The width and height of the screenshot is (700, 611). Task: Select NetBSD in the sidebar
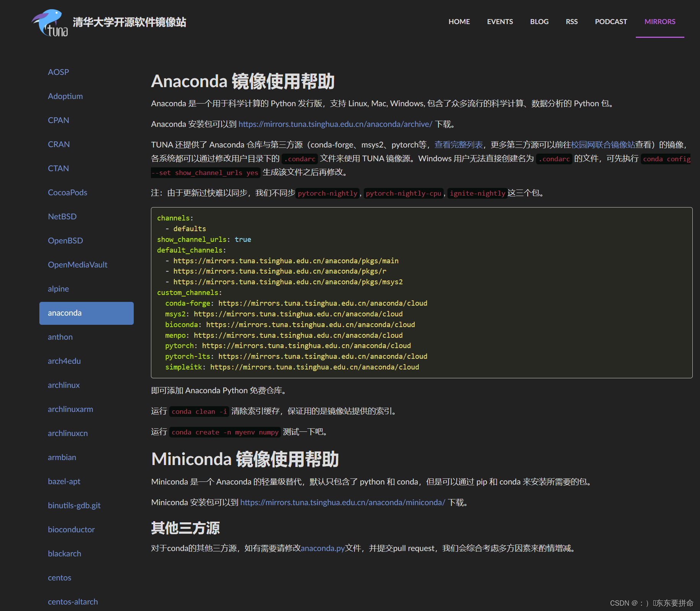click(x=62, y=216)
